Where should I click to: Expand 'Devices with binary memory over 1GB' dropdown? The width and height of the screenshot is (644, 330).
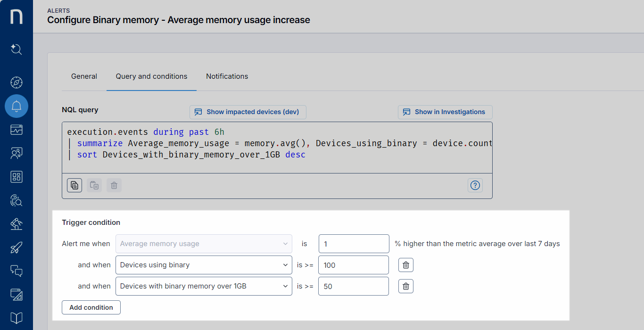[204, 286]
